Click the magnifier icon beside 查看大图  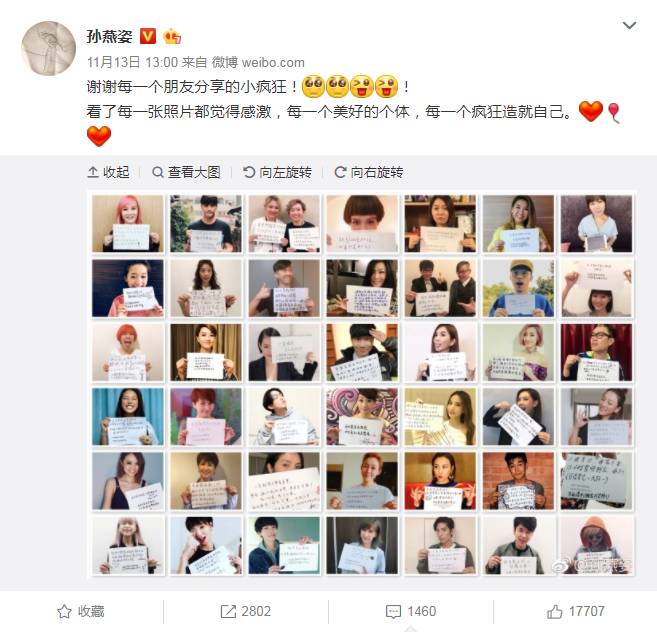pyautogui.click(x=158, y=172)
